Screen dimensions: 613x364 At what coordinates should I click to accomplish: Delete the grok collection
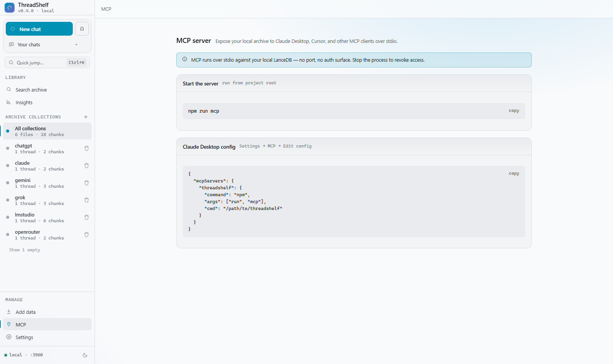[x=87, y=200]
